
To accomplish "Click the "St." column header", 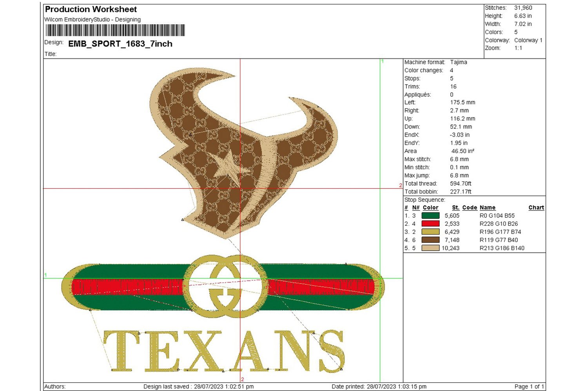I will (456, 208).
